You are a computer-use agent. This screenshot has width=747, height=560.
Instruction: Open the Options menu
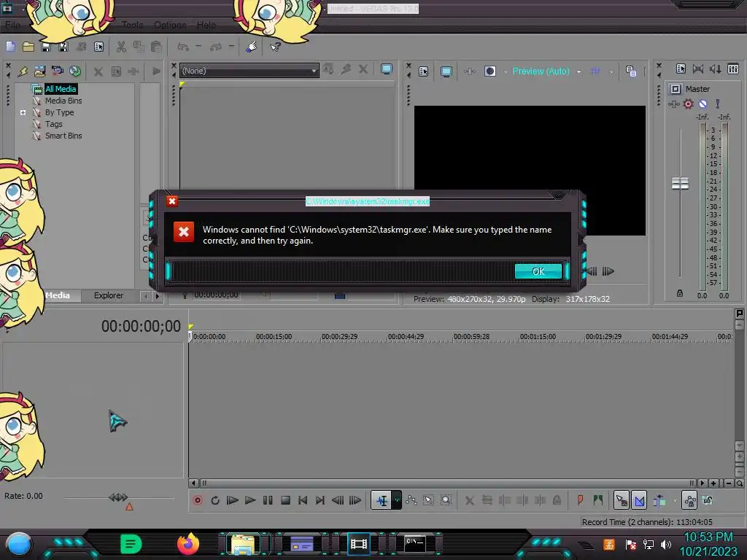170,25
